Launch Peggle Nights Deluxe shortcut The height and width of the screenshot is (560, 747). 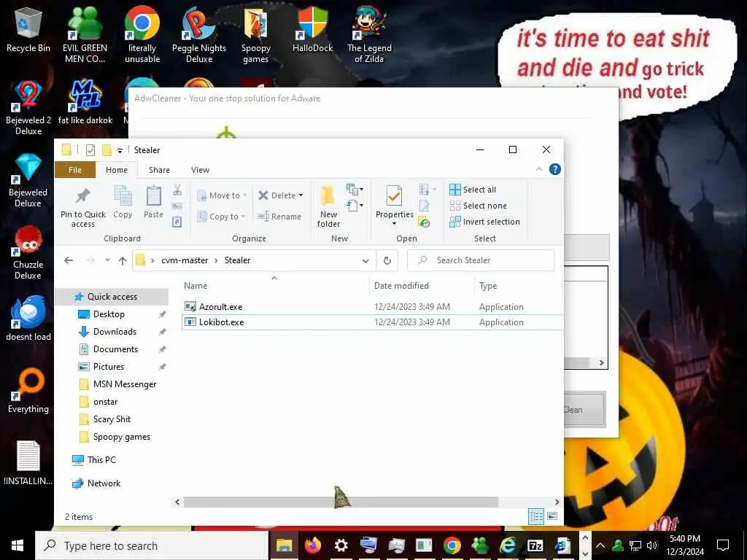(x=198, y=35)
